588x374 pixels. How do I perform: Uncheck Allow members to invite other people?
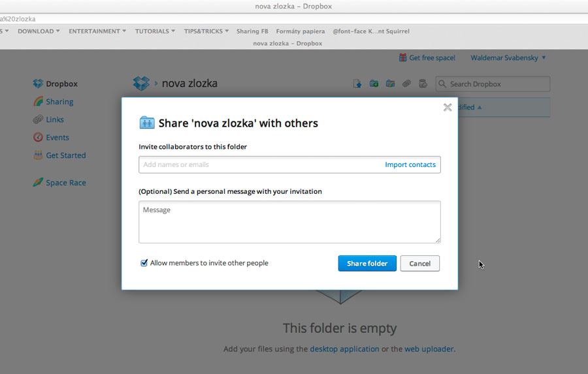click(144, 262)
